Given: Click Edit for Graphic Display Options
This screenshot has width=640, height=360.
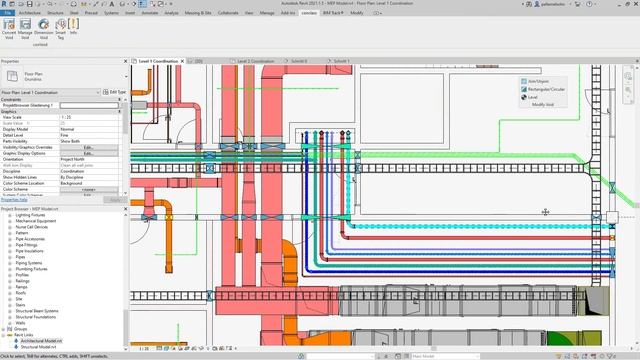Looking at the screenshot, I should (89, 153).
